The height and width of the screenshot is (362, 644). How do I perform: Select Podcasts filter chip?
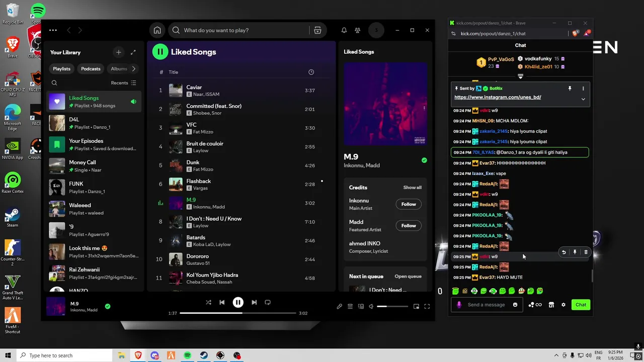tap(91, 68)
